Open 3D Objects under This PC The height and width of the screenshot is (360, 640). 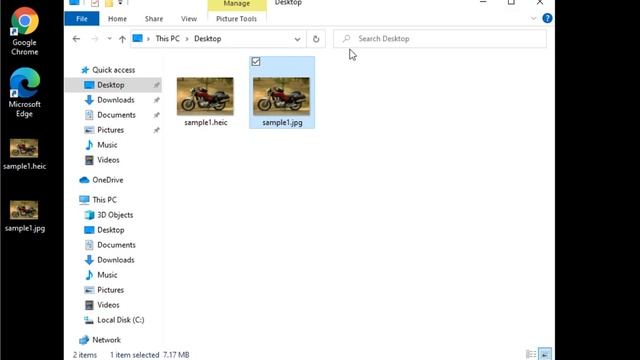coord(115,215)
